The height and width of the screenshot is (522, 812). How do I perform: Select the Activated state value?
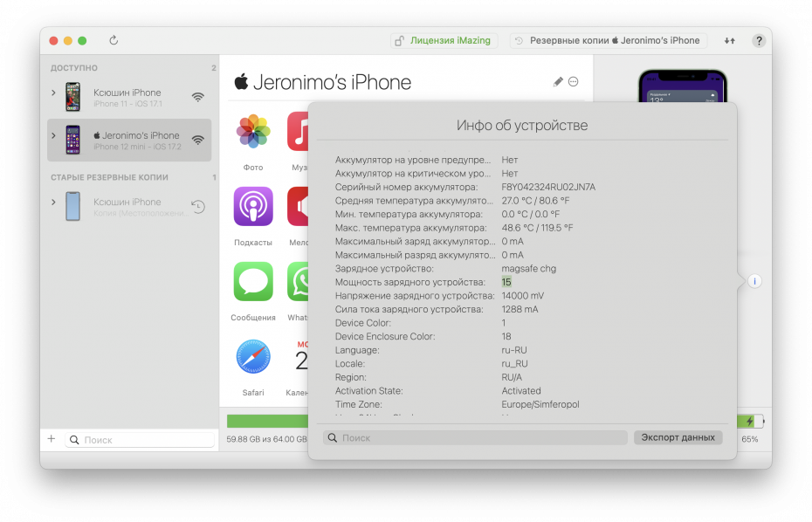pyautogui.click(x=521, y=391)
